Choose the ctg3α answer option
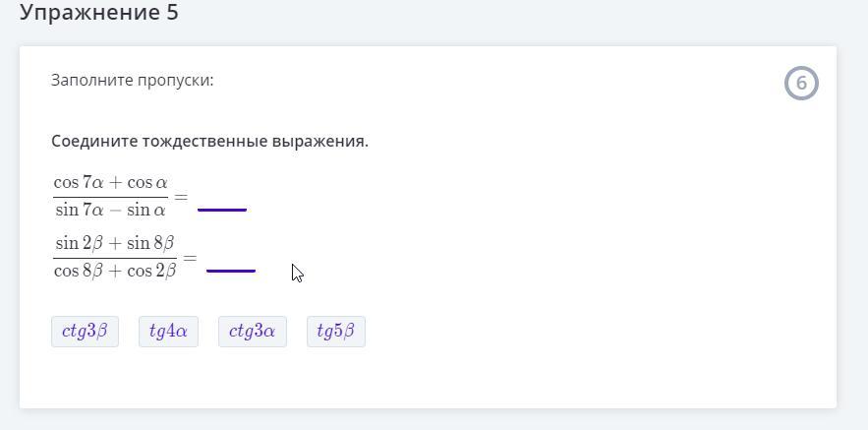The width and height of the screenshot is (868, 430). (x=252, y=332)
